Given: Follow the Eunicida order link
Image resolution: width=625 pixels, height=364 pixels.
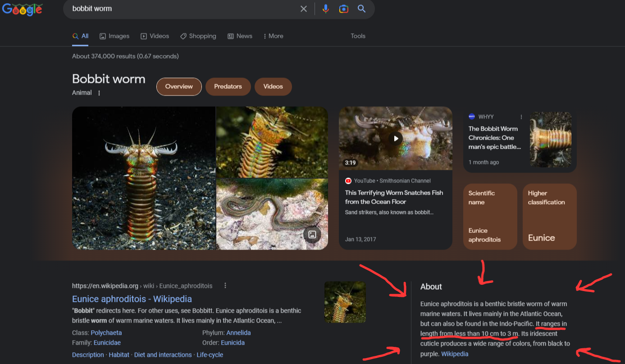Looking at the screenshot, I should pos(233,343).
